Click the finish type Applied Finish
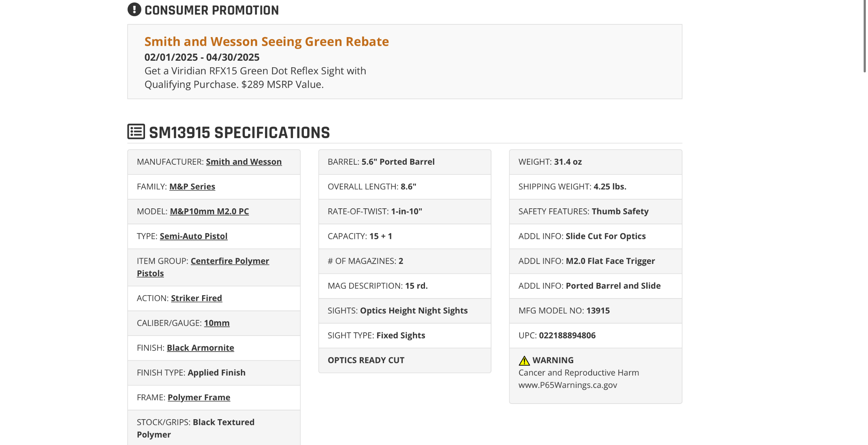Screen dimensions: 868x445 tap(216, 373)
